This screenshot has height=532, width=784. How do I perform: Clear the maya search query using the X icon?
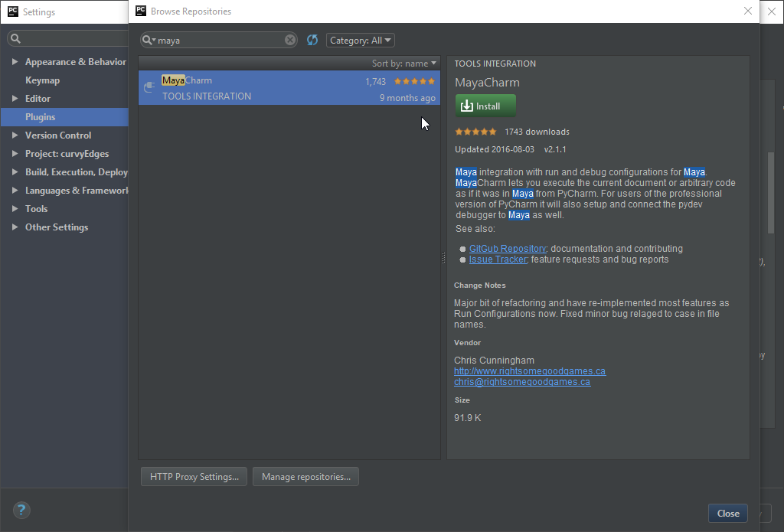click(x=289, y=39)
